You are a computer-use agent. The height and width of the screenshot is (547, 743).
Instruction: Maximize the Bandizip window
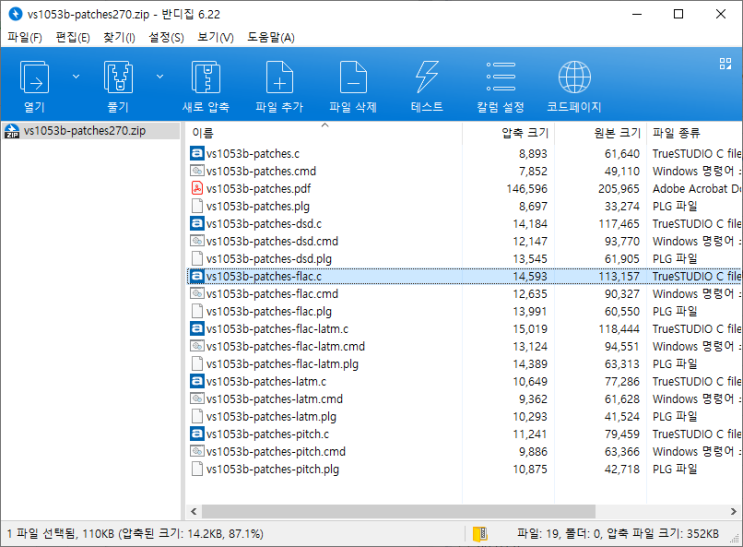pyautogui.click(x=678, y=14)
